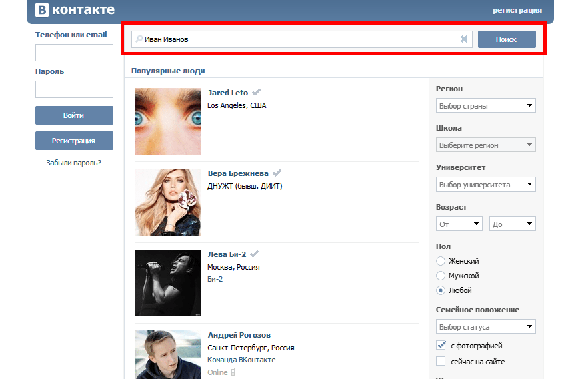Click the 'Телефон или email' input field
This screenshot has width=588, height=379.
(74, 53)
